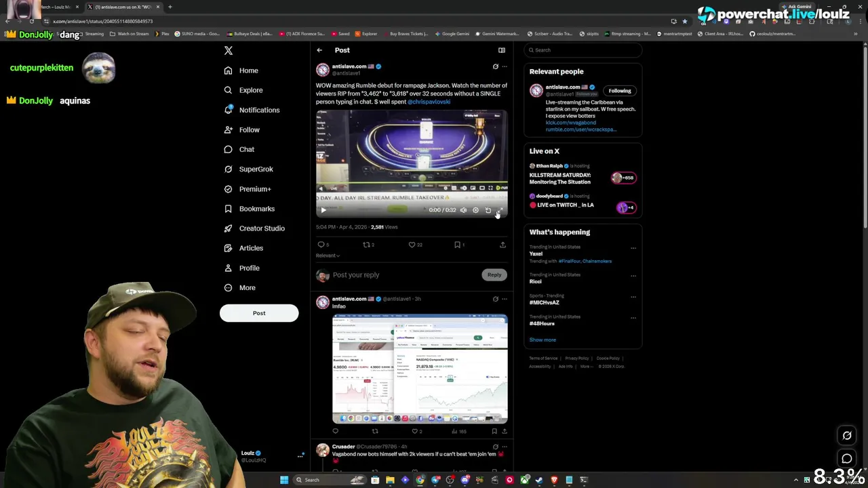Open options for #48Hours trend
Viewport: 868px width, 488px height.
click(x=633, y=318)
